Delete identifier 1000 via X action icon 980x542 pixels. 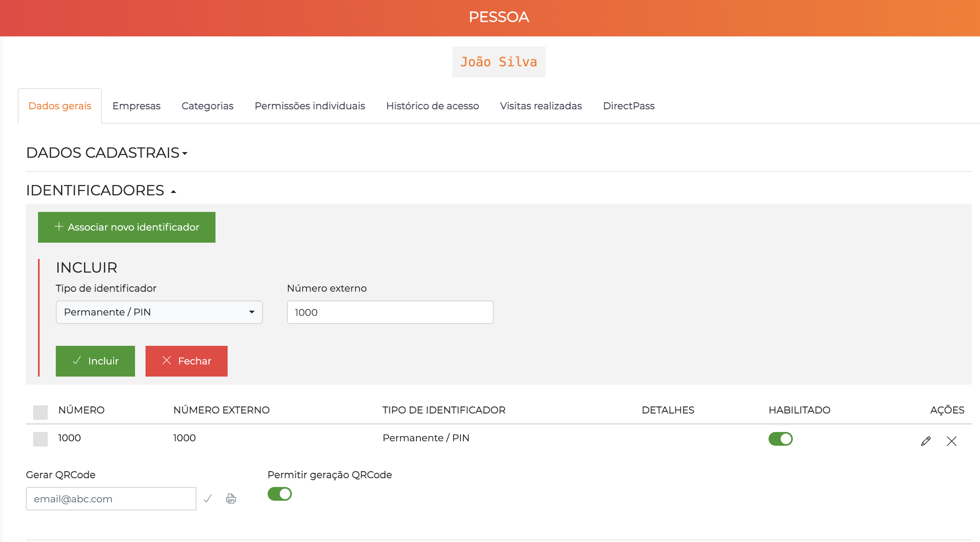952,441
